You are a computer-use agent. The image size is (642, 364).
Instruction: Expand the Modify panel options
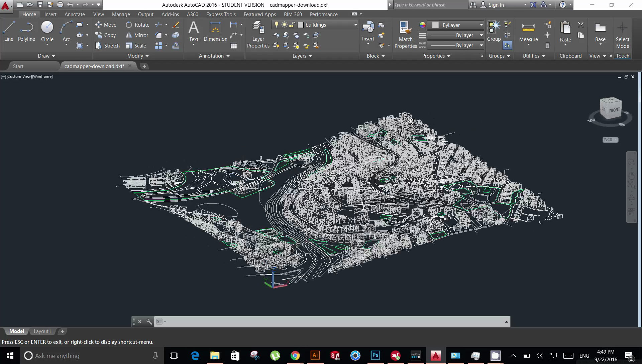click(138, 56)
